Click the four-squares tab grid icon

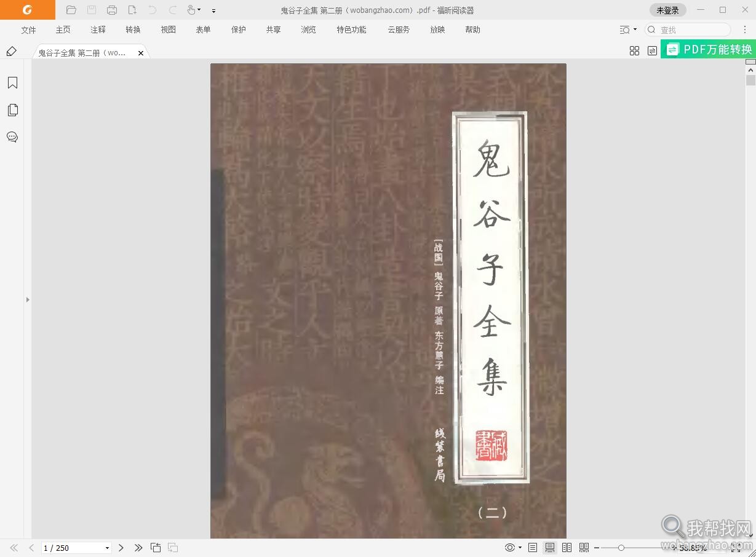coord(635,51)
